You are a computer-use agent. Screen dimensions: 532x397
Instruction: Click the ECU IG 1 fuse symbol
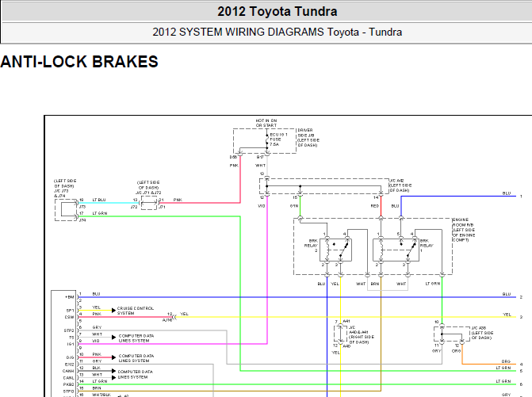click(267, 139)
